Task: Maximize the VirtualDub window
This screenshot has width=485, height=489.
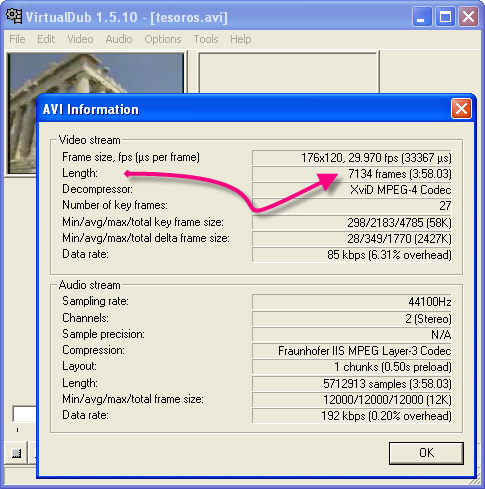Action: click(445, 17)
